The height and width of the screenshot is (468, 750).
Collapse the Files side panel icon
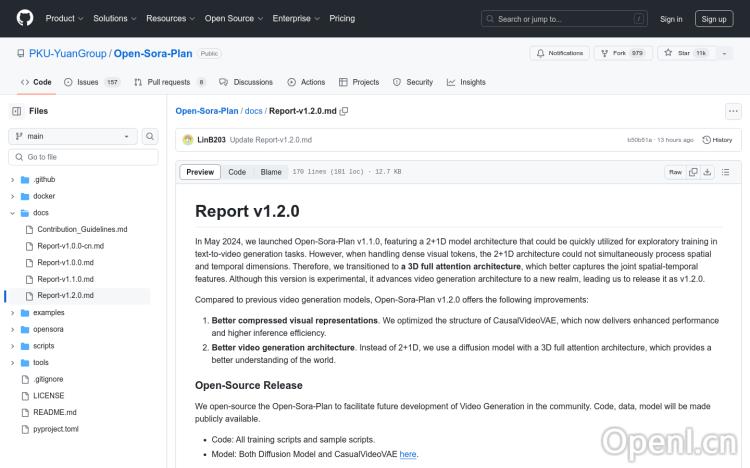[16, 111]
